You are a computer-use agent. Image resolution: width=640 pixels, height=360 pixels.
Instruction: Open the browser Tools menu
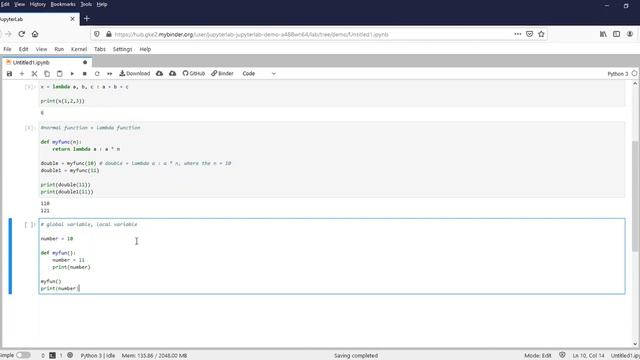86,4
